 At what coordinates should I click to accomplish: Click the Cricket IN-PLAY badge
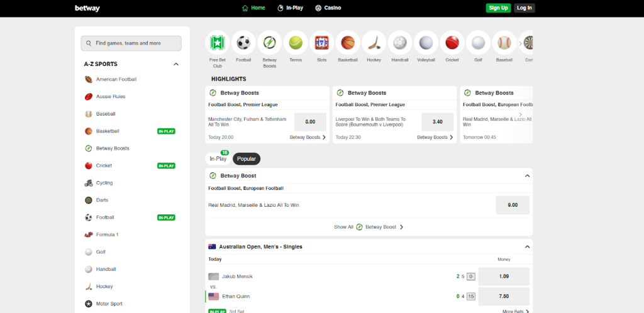pos(166,166)
